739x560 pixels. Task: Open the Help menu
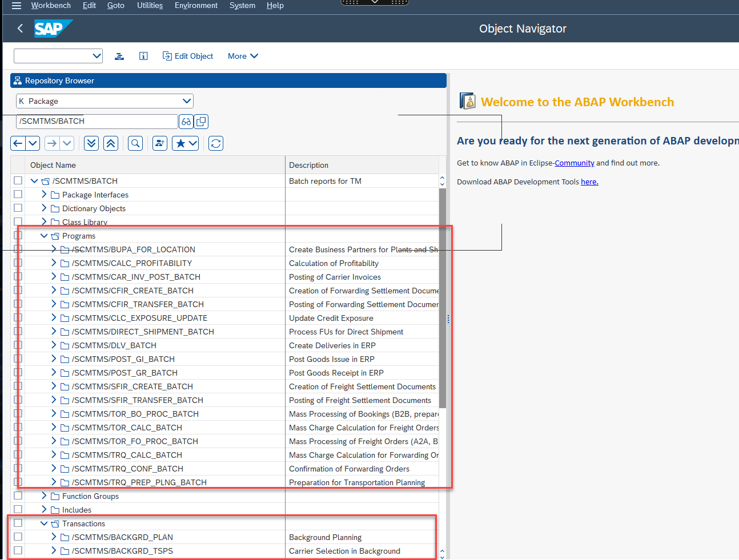point(275,6)
